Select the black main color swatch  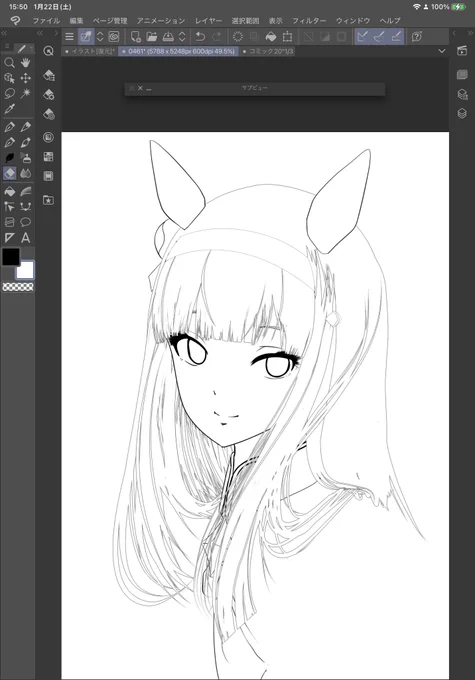coord(11,256)
